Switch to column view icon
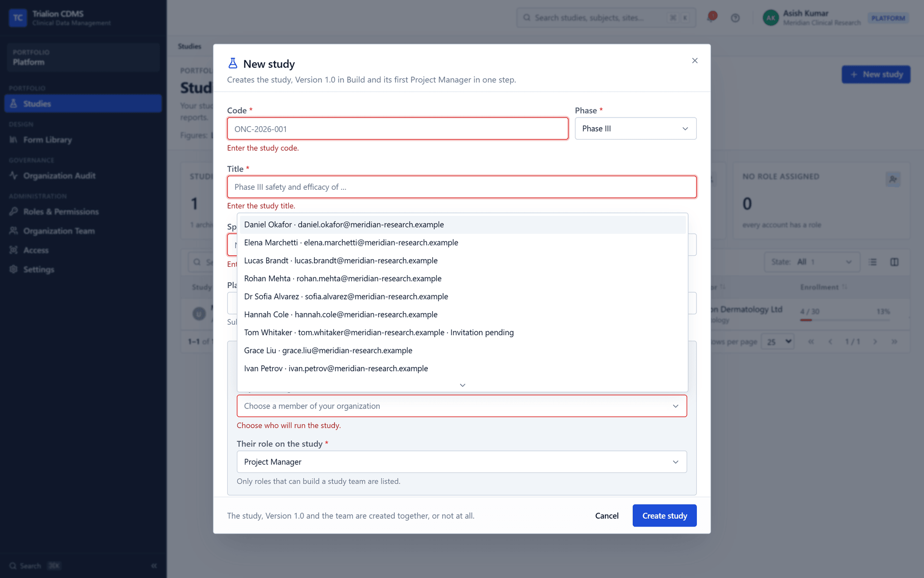Image resolution: width=924 pixels, height=578 pixels. coord(894,262)
